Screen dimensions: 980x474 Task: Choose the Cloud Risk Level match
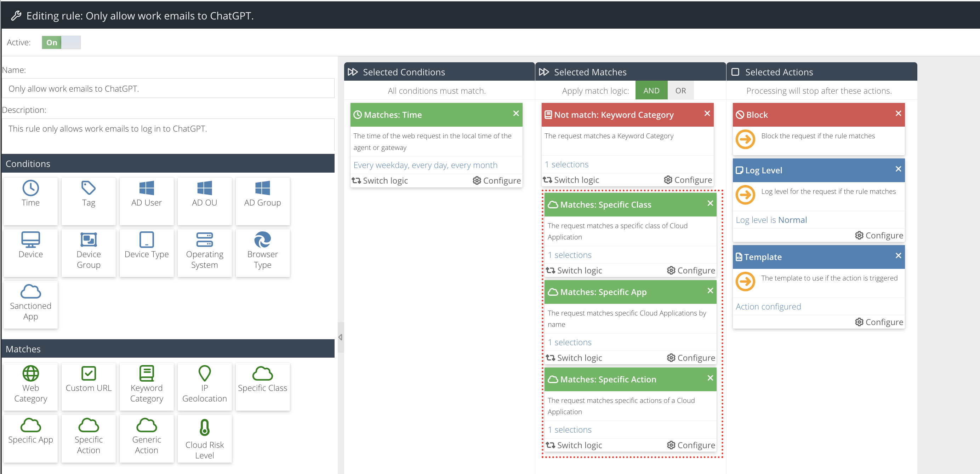tap(205, 438)
